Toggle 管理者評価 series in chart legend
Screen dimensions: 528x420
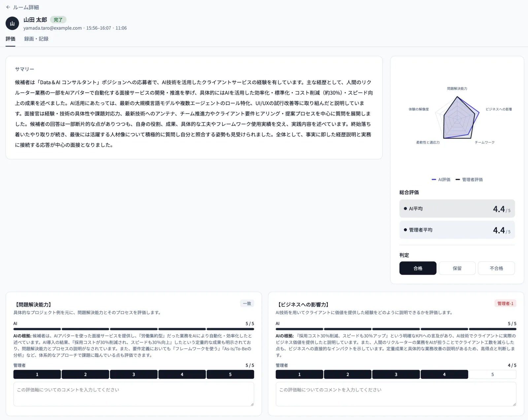click(x=469, y=179)
